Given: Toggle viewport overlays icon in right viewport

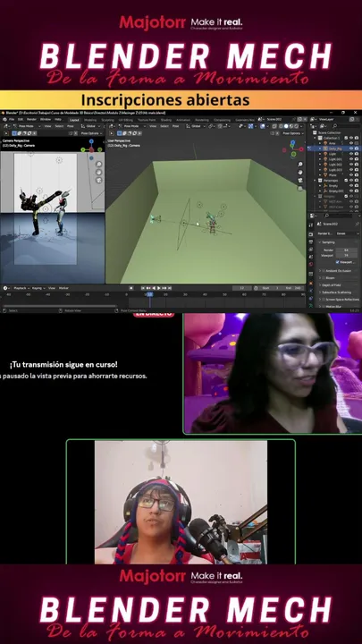Looking at the screenshot, I should pyautogui.click(x=262, y=126).
